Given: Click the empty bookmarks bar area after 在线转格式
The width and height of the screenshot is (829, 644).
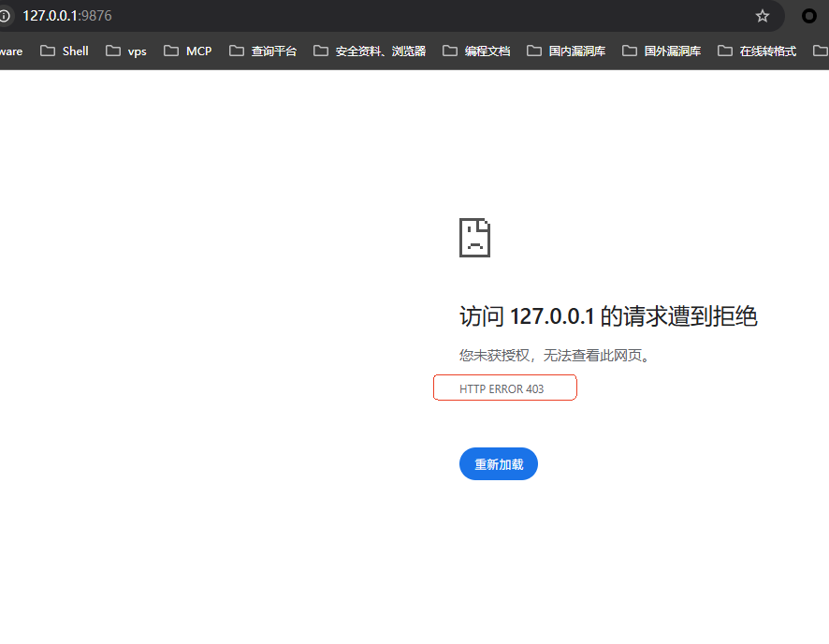Looking at the screenshot, I should pyautogui.click(x=814, y=51).
